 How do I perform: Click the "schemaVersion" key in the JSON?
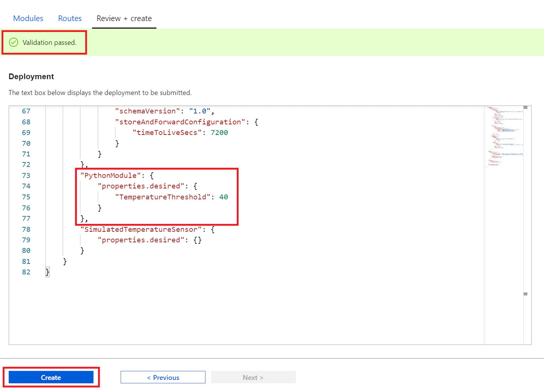point(148,111)
